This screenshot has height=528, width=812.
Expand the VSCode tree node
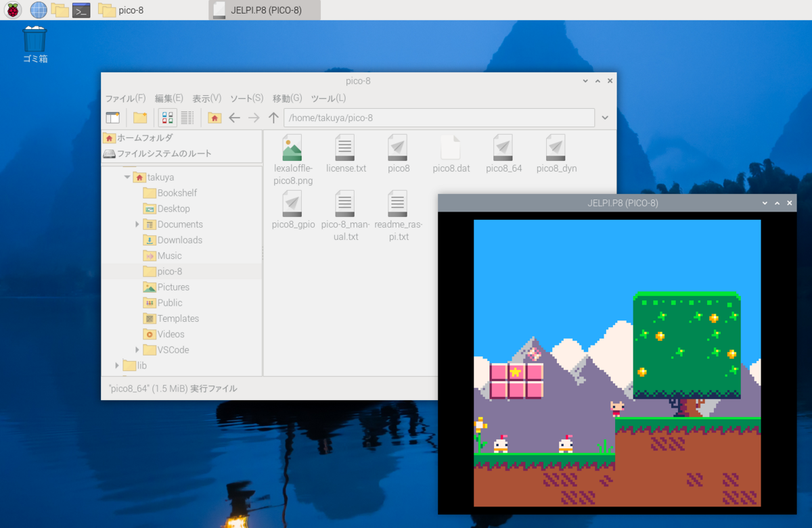(x=137, y=350)
